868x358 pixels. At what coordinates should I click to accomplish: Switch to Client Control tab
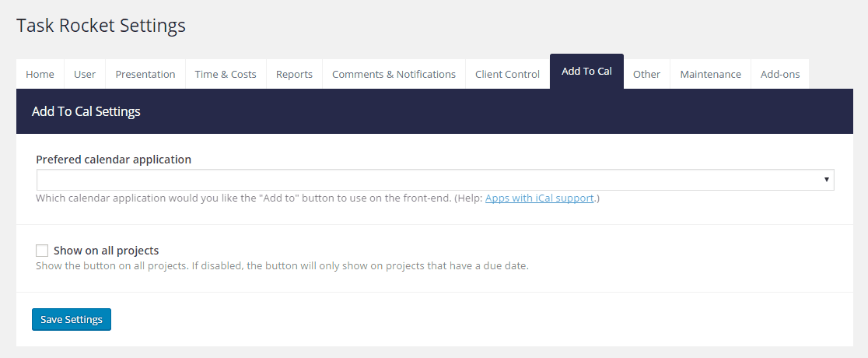click(x=507, y=74)
